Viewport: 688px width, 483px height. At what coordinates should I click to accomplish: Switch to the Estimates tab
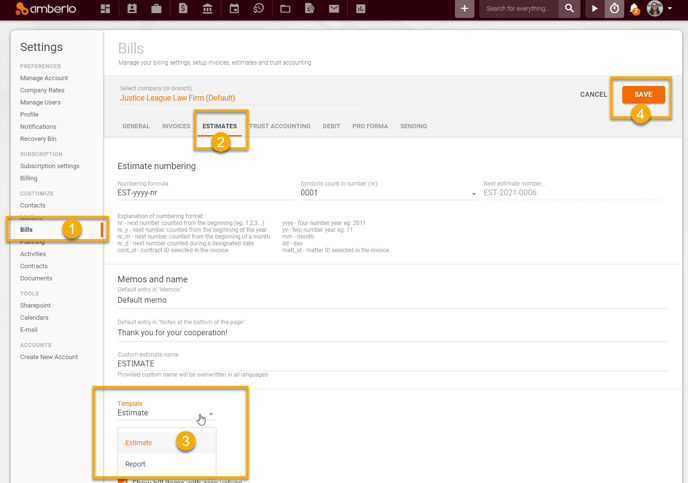point(219,126)
